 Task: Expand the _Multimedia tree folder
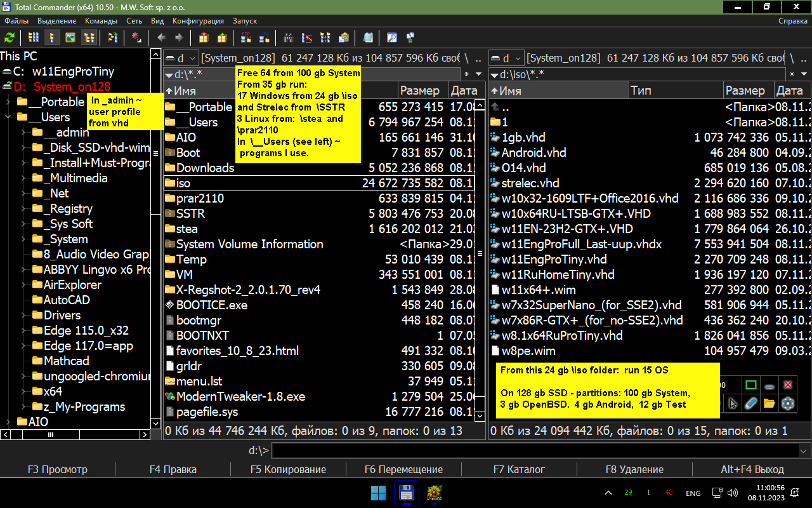[x=22, y=178]
